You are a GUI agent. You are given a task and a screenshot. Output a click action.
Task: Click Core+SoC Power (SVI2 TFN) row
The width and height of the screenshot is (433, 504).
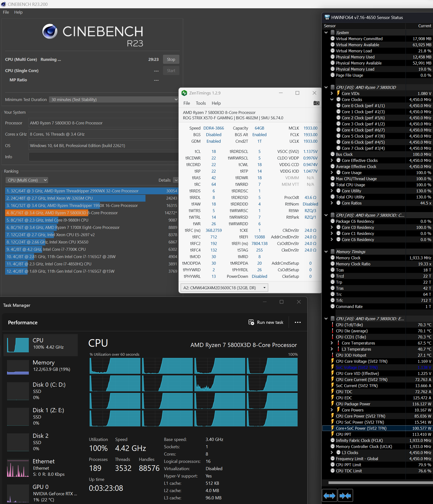(377, 428)
